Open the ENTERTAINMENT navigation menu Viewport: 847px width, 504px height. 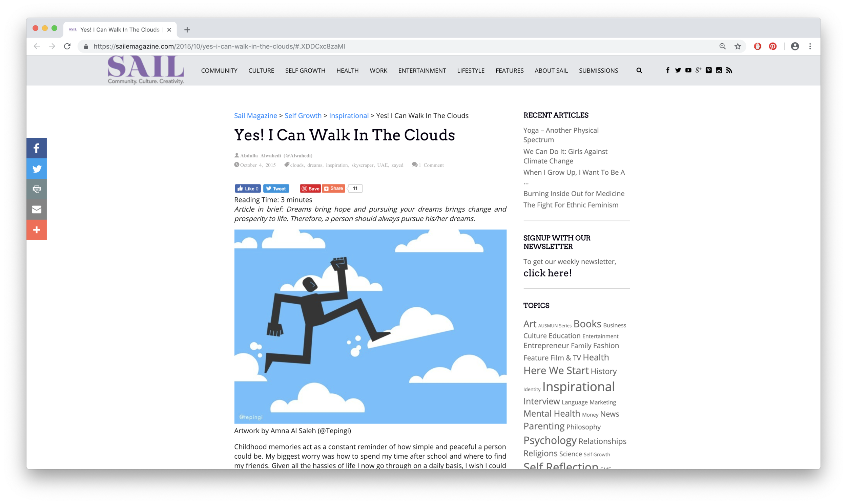coord(422,71)
